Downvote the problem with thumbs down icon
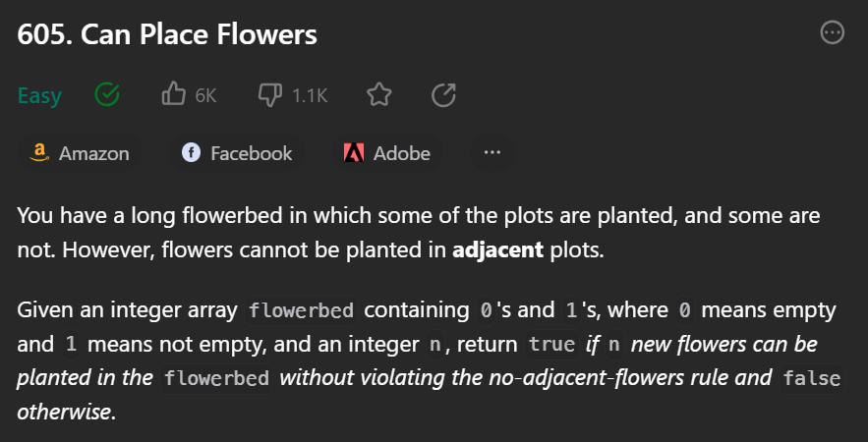This screenshot has width=868, height=442. pyautogui.click(x=269, y=95)
